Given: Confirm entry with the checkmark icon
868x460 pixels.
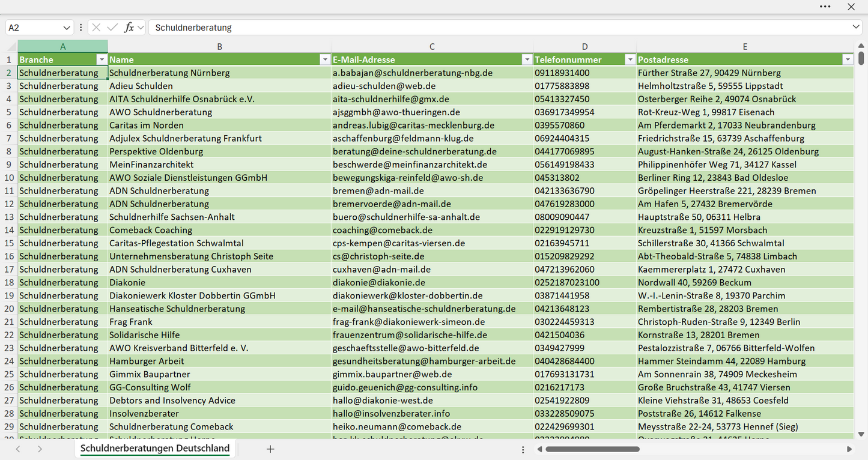Looking at the screenshot, I should (112, 28).
